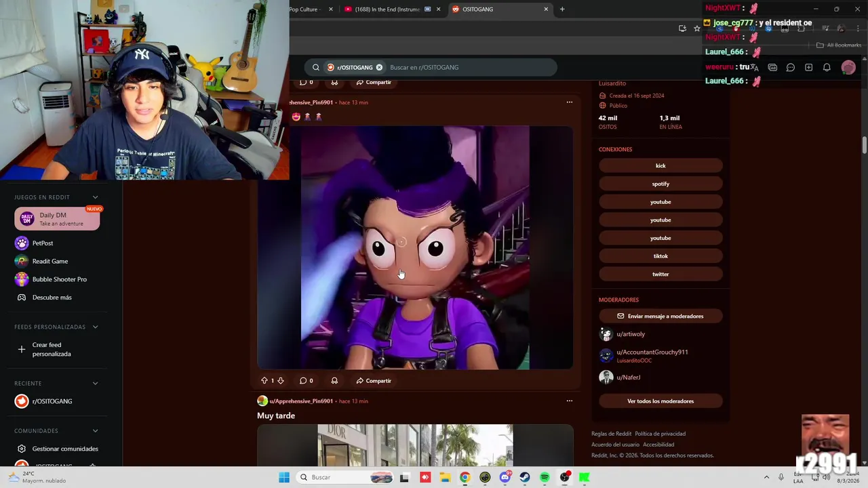This screenshot has width=868, height=488.
Task: Open moderator u/AccountantGrouchy911 profile
Action: pos(652,352)
